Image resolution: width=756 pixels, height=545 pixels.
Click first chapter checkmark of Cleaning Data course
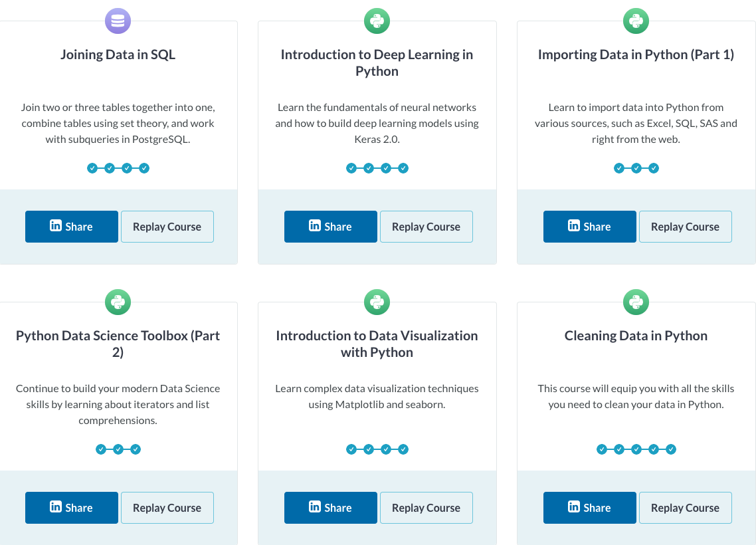pyautogui.click(x=602, y=449)
